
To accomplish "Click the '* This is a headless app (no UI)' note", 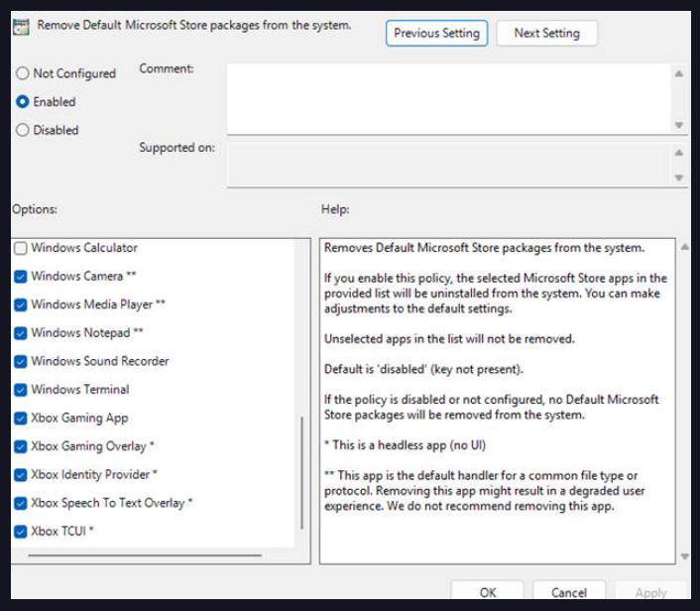I will [405, 445].
